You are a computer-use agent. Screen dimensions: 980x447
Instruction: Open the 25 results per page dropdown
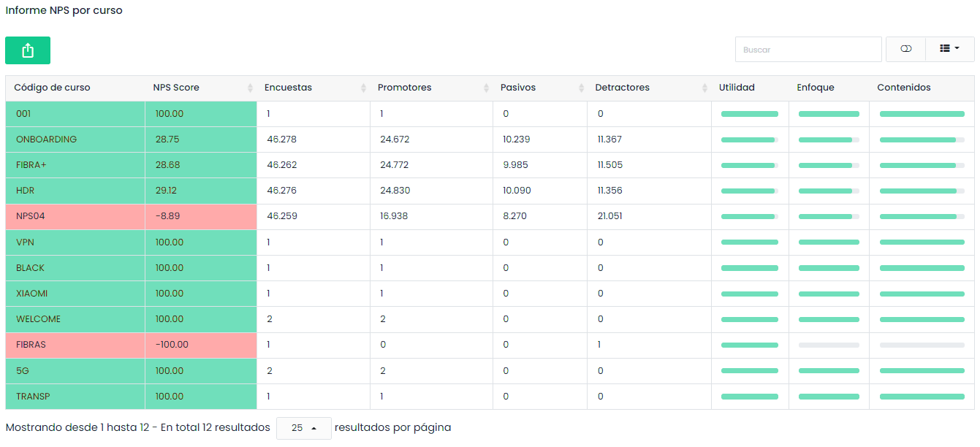303,428
